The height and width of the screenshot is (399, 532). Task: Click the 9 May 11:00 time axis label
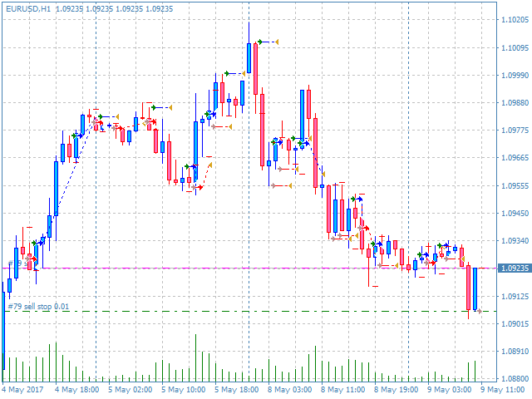[x=502, y=390]
